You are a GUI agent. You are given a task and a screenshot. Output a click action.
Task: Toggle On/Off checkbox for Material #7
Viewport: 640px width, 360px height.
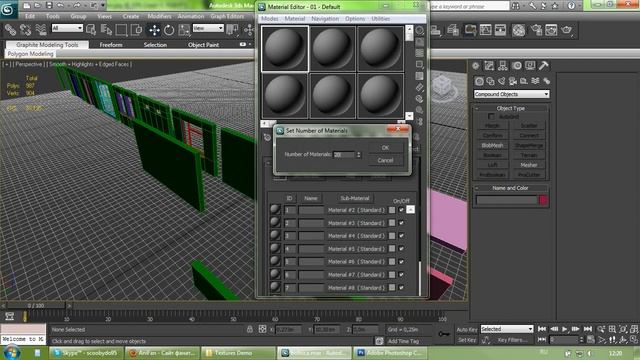401,275
